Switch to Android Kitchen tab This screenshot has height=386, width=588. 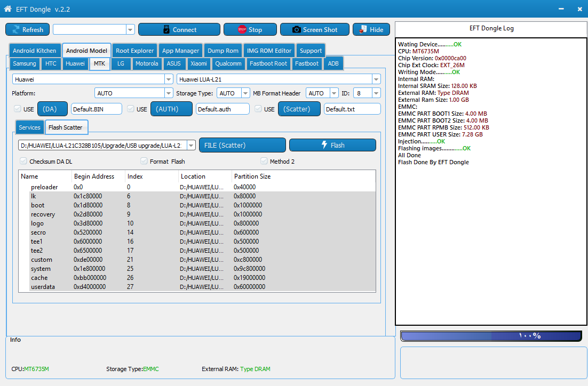tap(34, 51)
